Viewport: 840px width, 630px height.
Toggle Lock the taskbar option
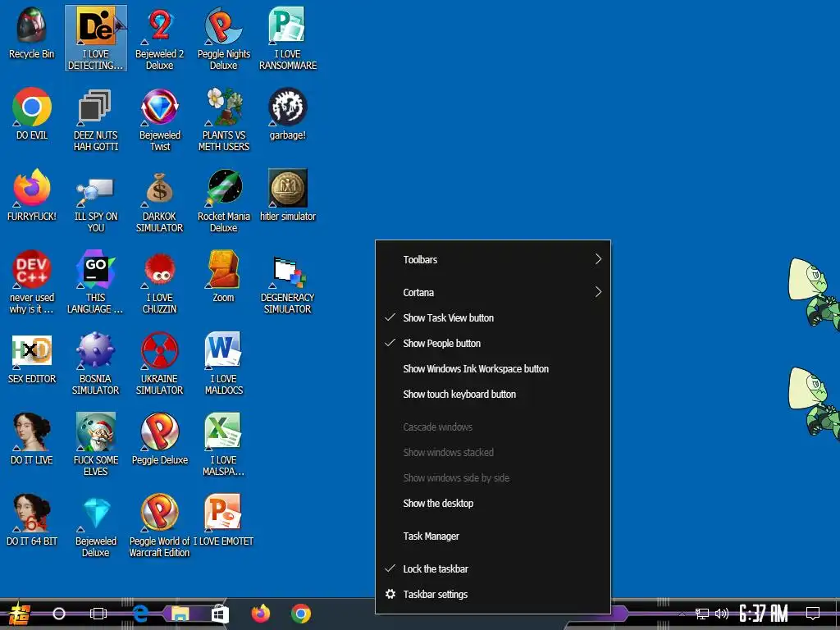493,568
